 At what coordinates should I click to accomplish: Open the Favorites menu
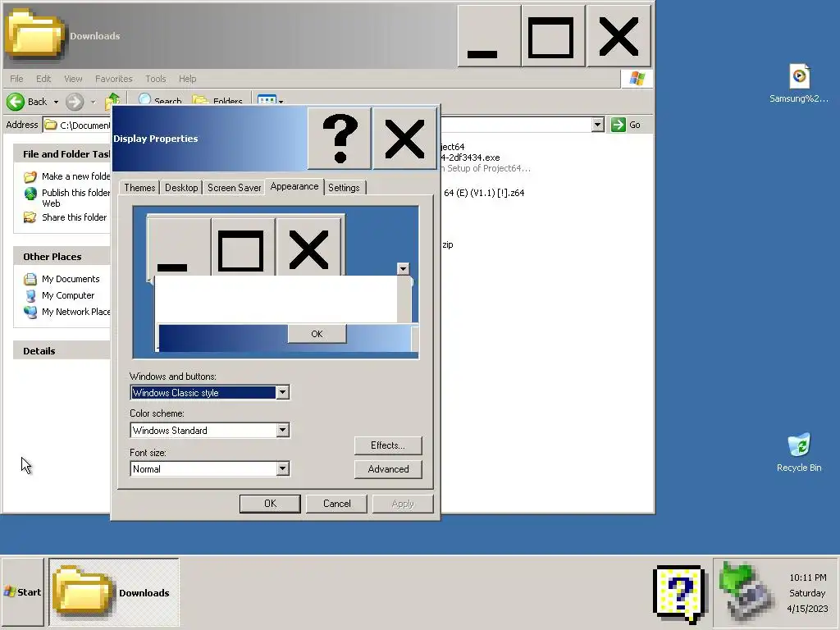point(113,79)
